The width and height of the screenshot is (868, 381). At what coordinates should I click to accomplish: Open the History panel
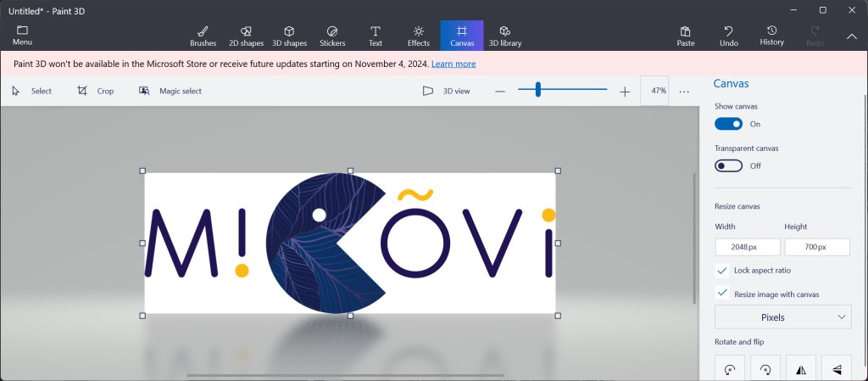coord(771,36)
